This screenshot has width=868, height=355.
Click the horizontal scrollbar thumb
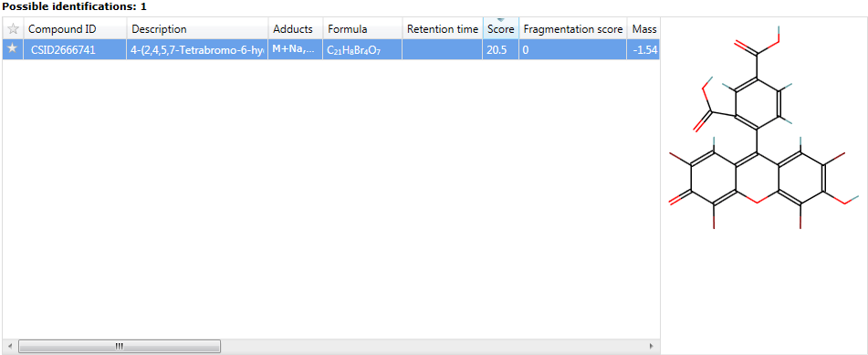(x=119, y=346)
